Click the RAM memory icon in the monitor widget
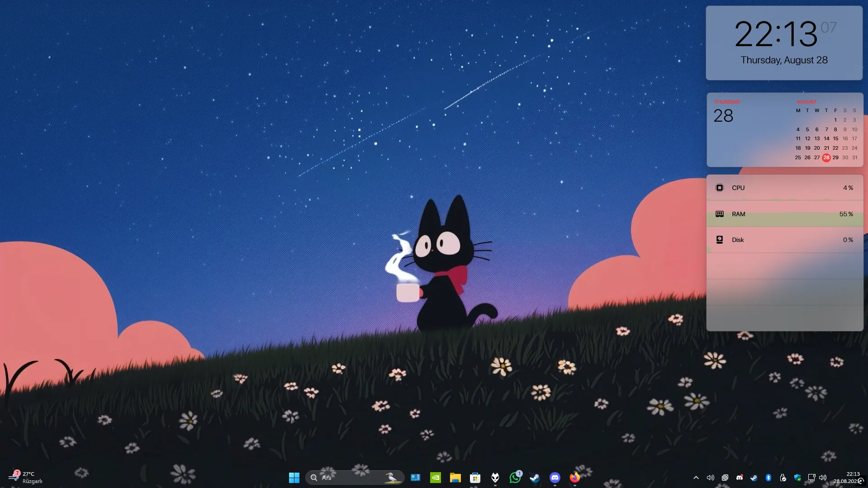 click(x=720, y=214)
